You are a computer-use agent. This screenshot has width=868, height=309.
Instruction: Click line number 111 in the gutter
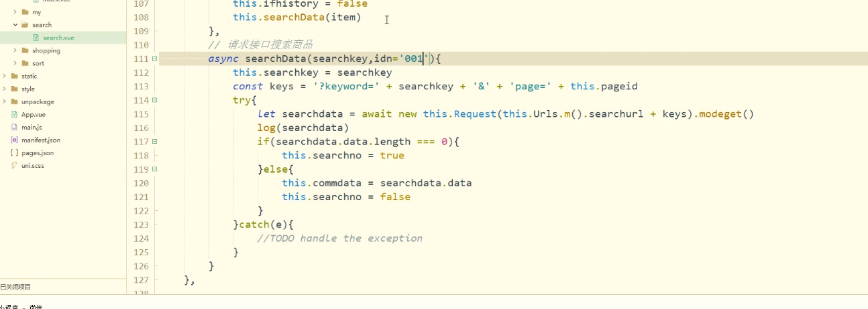[141, 59]
